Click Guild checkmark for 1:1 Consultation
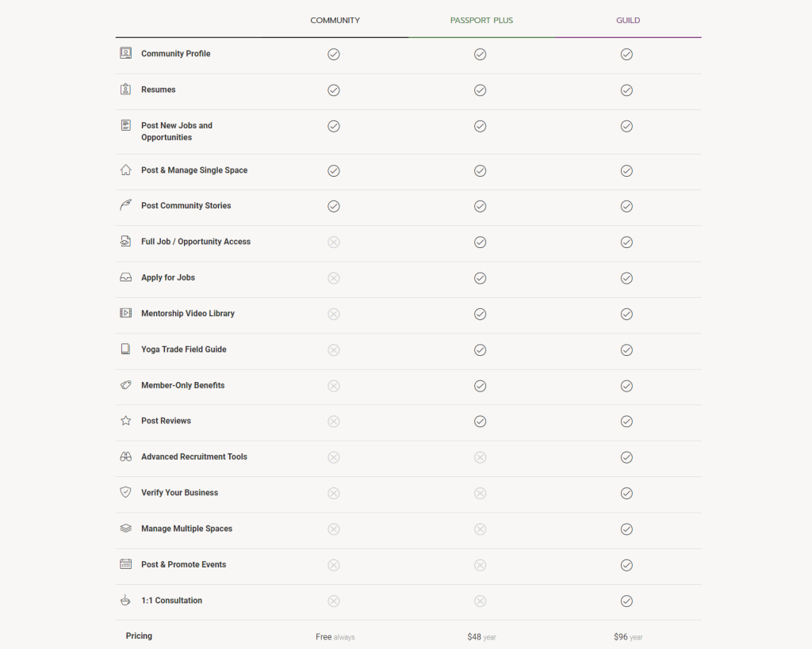This screenshot has height=649, width=812. [626, 601]
